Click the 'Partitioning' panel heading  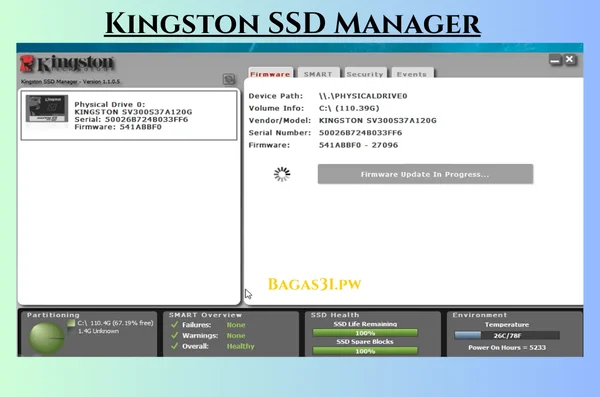click(53, 315)
